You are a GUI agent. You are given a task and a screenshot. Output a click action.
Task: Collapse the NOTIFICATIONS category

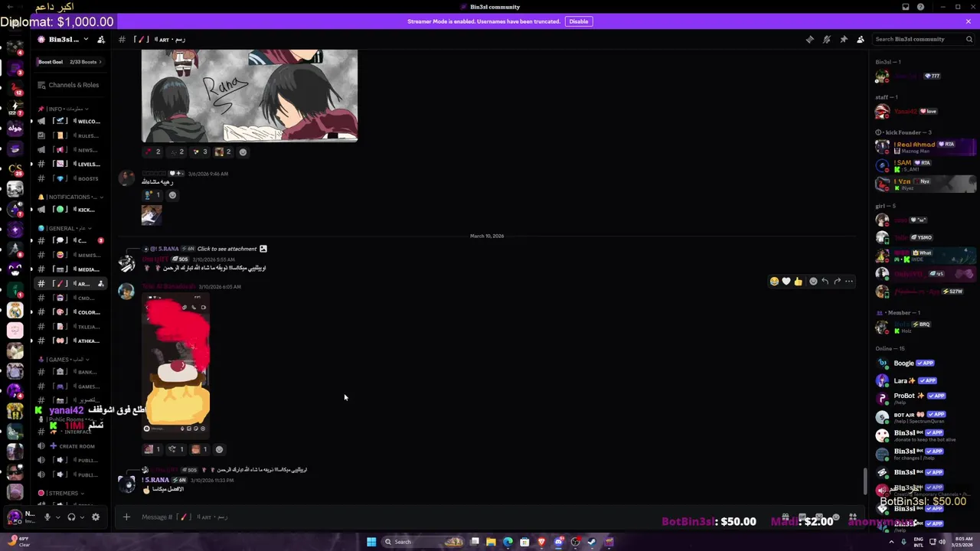(70, 197)
